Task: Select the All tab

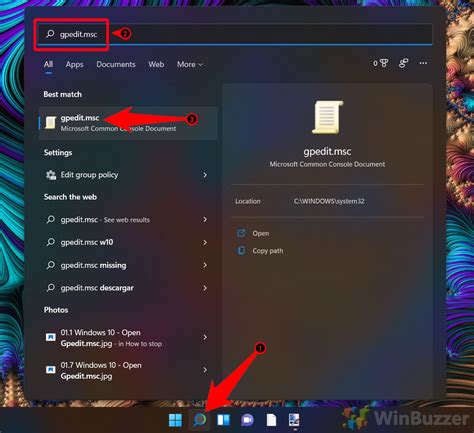Action: 48,64
